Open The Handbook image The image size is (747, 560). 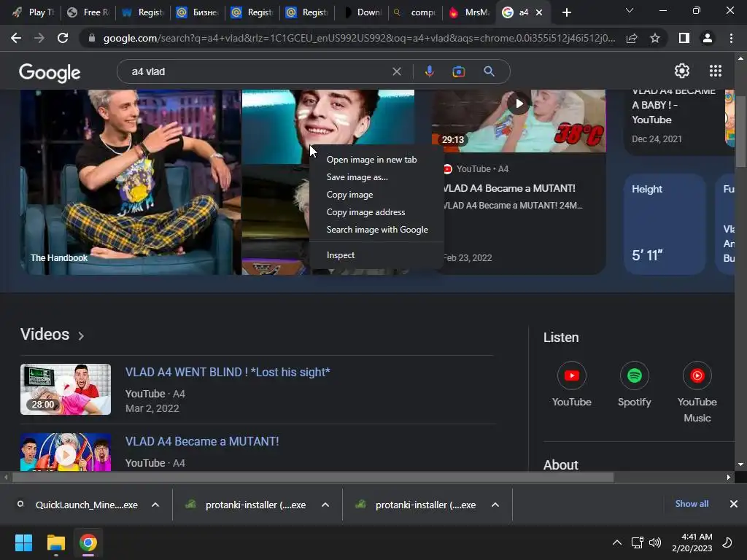tap(130, 182)
